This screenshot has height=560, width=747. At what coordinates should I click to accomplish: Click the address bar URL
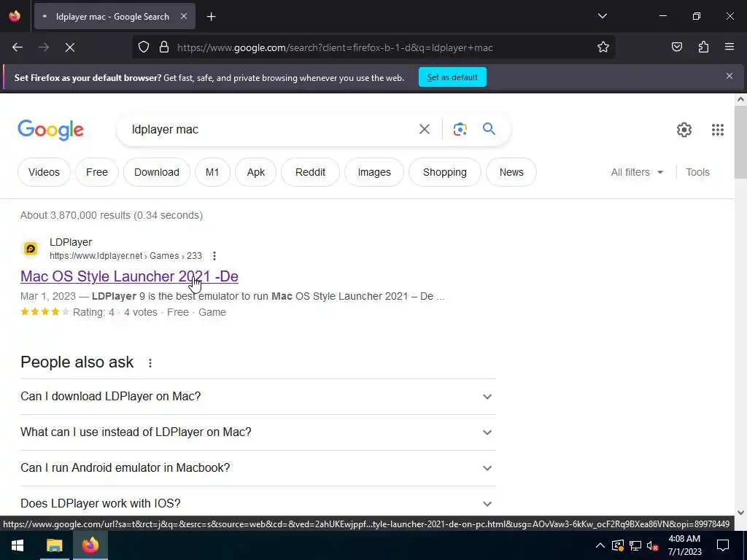point(335,47)
